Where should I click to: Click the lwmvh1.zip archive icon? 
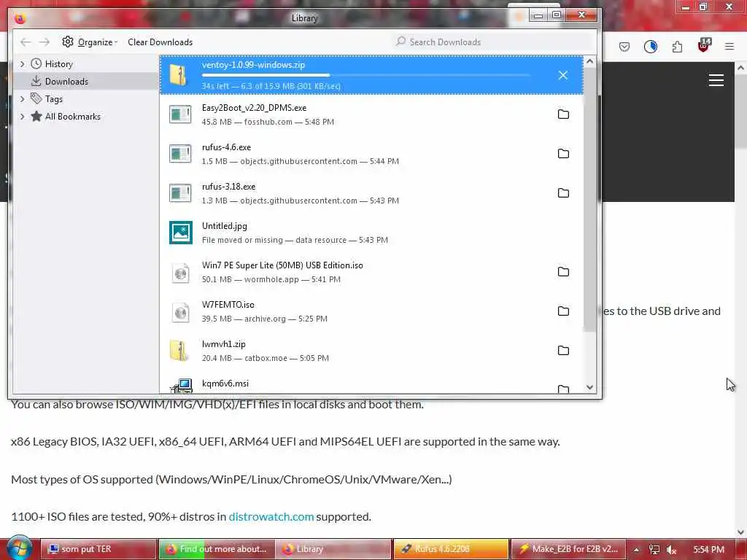tap(179, 351)
